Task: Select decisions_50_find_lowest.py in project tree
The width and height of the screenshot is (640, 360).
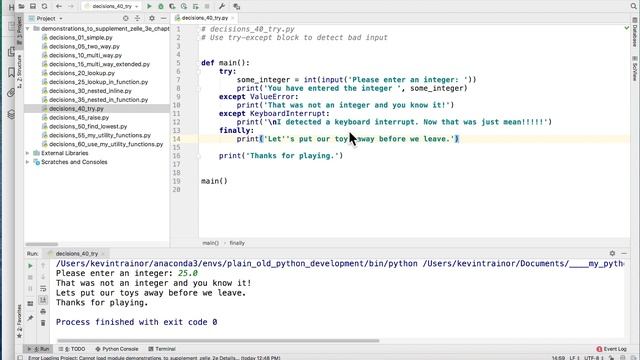Action: pyautogui.click(x=88, y=127)
